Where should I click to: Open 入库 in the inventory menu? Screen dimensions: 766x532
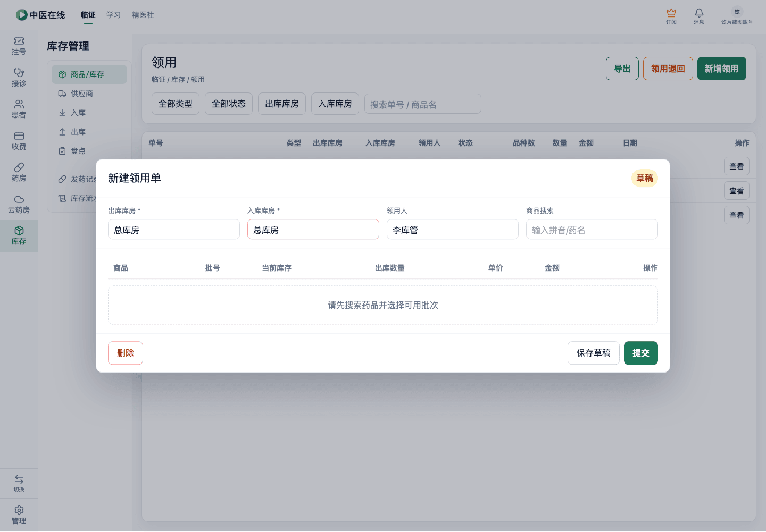[89, 113]
